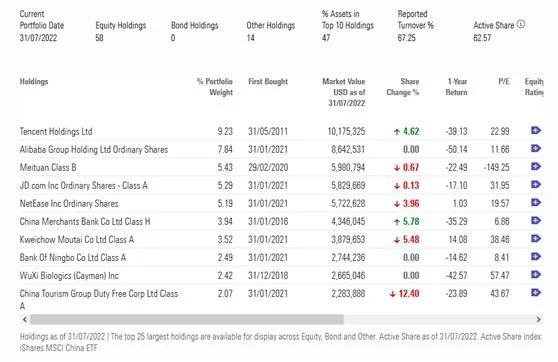Open equity rating icon for Tencent Holdings

point(536,130)
